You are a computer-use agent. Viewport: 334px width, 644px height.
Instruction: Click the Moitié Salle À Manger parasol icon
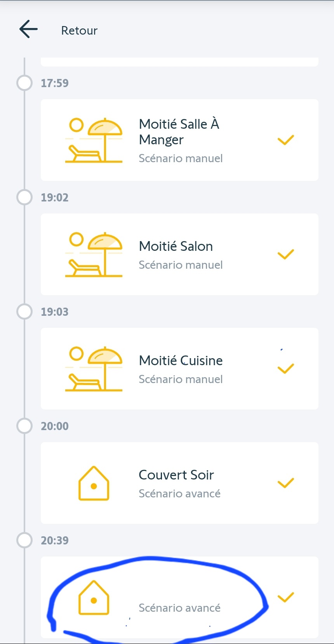point(94,140)
